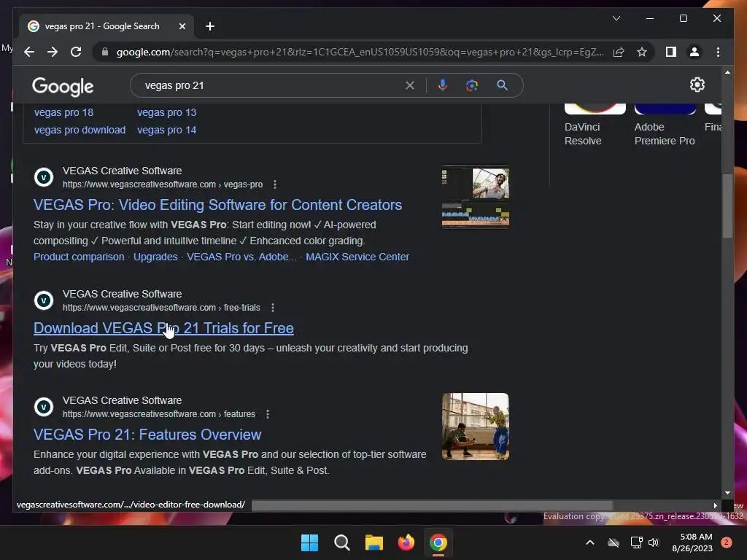
Task: Open Upgrades sitelink
Action: click(155, 257)
